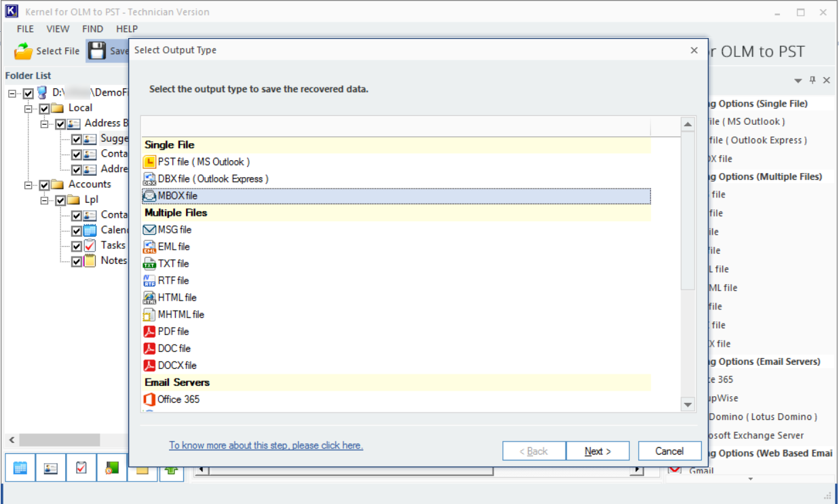
Task: Click the PST file Outlook icon
Action: [x=149, y=162]
